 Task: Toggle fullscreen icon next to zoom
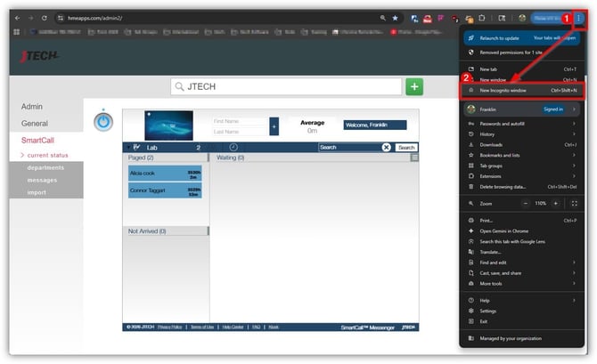coord(574,204)
